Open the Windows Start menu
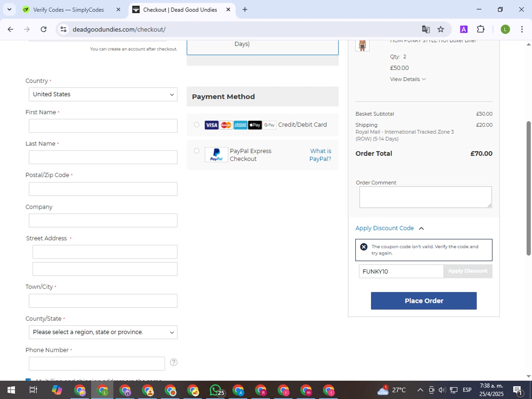 pyautogui.click(x=11, y=390)
